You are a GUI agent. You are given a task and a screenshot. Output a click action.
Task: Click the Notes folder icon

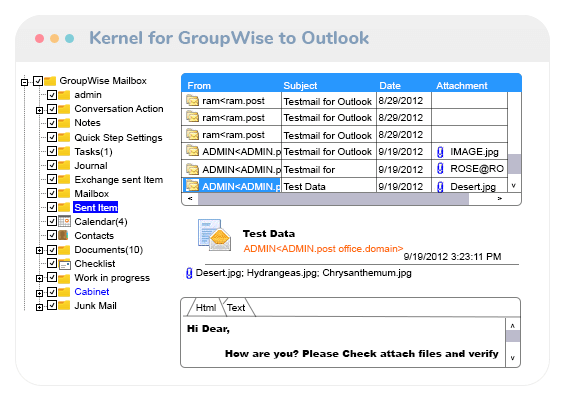(x=64, y=123)
